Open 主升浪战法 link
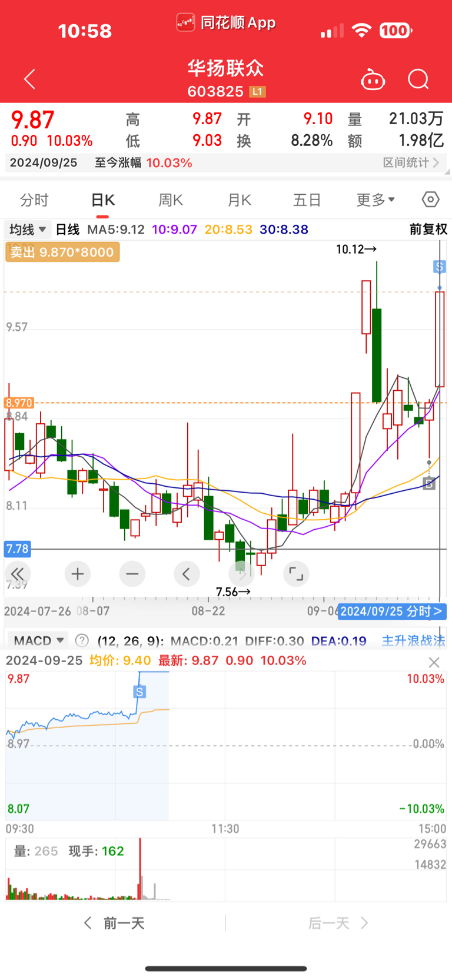Screen dimensions: 452x980 (x=414, y=640)
